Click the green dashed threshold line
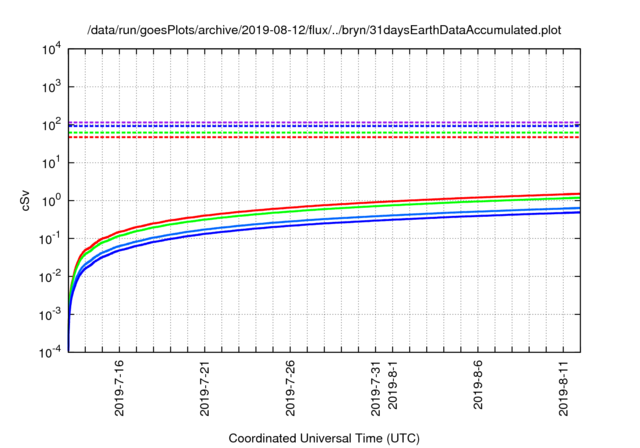The width and height of the screenshot is (640, 448). point(324,133)
